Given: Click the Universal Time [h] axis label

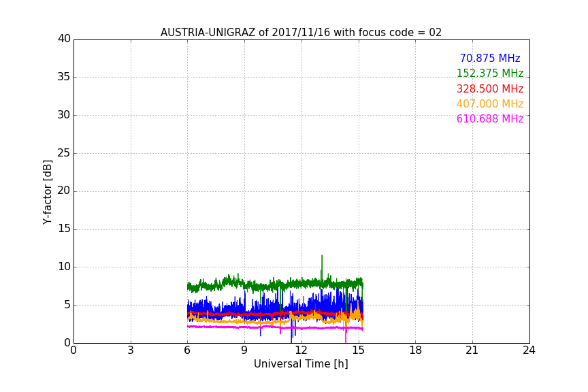Looking at the screenshot, I should tap(301, 364).
